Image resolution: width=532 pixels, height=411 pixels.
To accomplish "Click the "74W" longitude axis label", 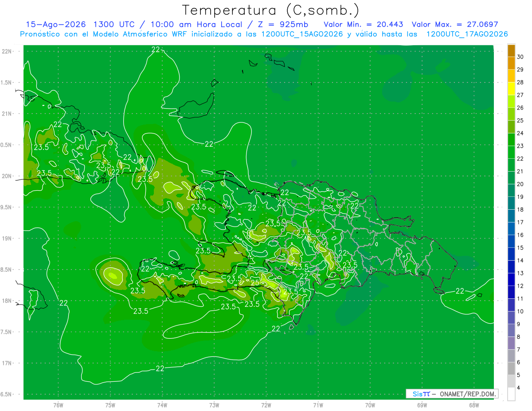I will pos(162,405).
